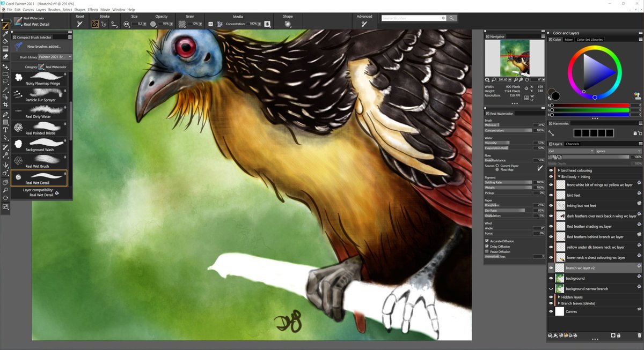Open the Effects menu
The height and width of the screenshot is (350, 644).
pyautogui.click(x=93, y=10)
